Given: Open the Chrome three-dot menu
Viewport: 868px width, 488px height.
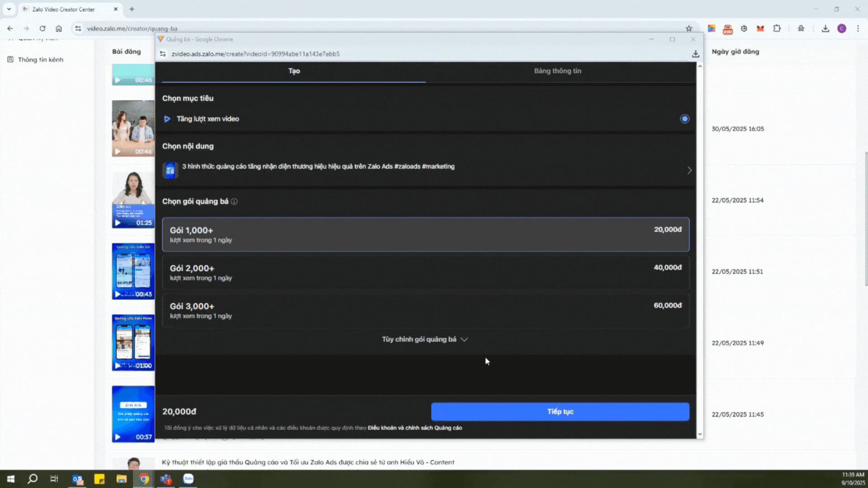Looking at the screenshot, I should click(x=858, y=28).
